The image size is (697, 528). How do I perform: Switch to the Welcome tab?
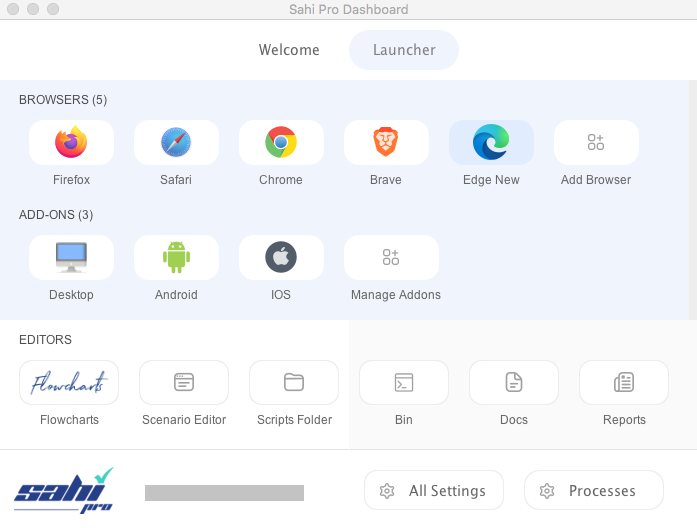[289, 50]
